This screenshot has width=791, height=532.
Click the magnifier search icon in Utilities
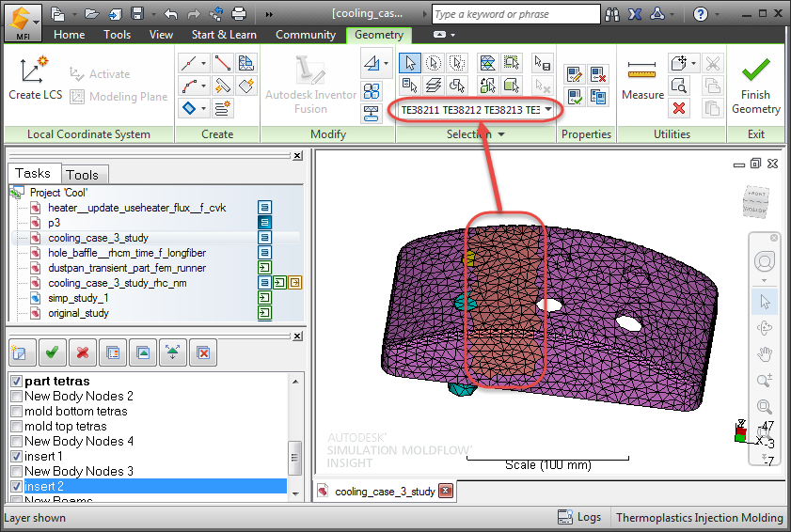click(679, 86)
